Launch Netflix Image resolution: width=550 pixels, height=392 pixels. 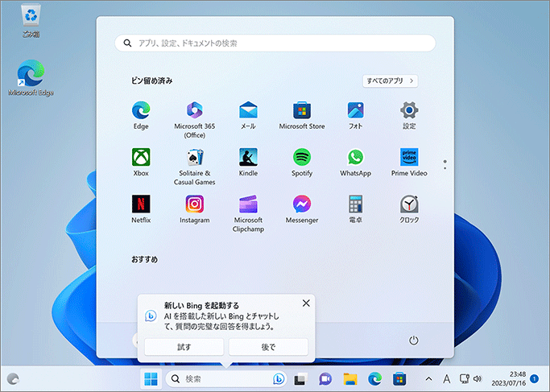coord(141,209)
